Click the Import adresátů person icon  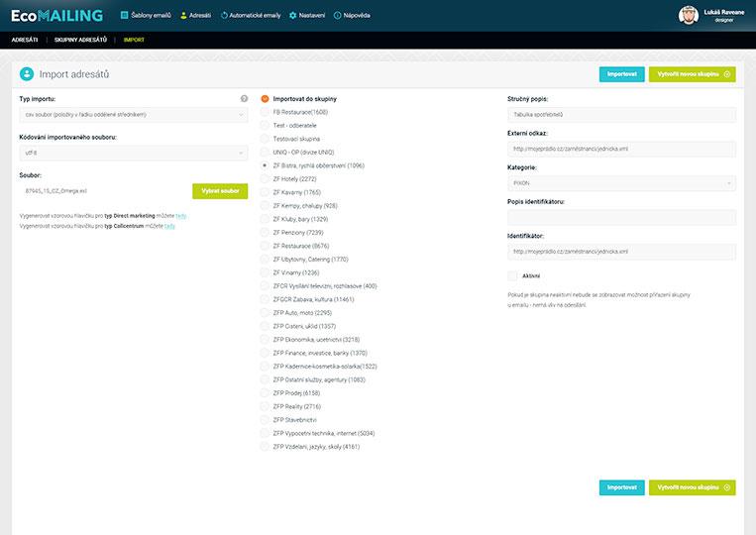[27, 74]
